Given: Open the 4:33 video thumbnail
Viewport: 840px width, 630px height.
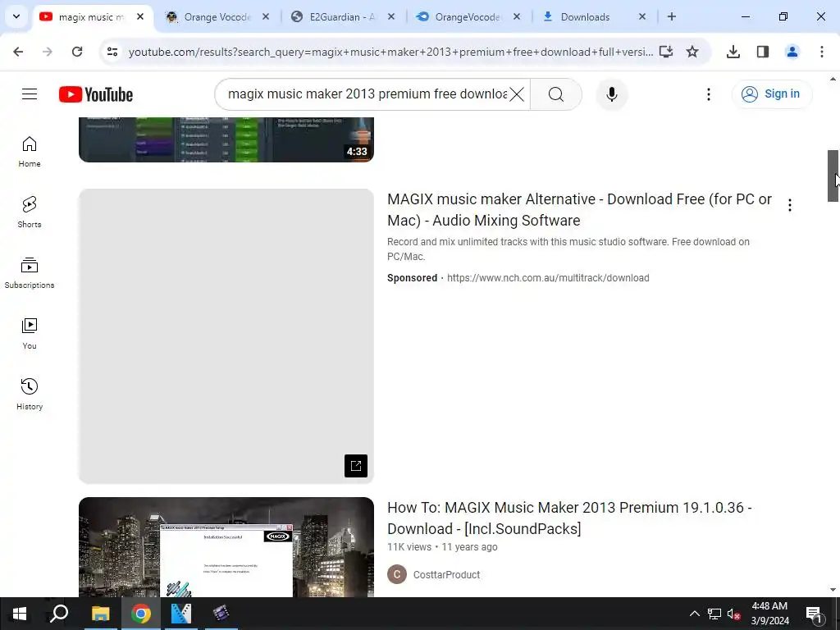Looking at the screenshot, I should coord(226,139).
